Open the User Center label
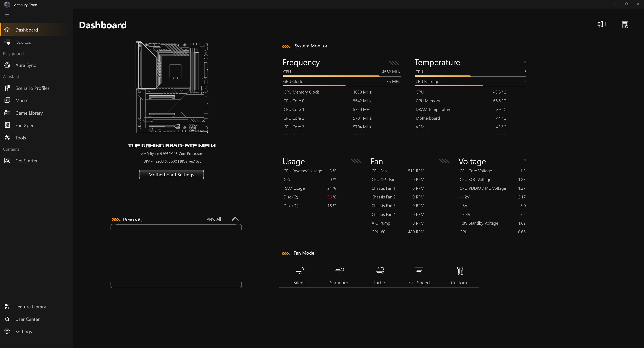This screenshot has height=348, width=644. click(x=27, y=319)
